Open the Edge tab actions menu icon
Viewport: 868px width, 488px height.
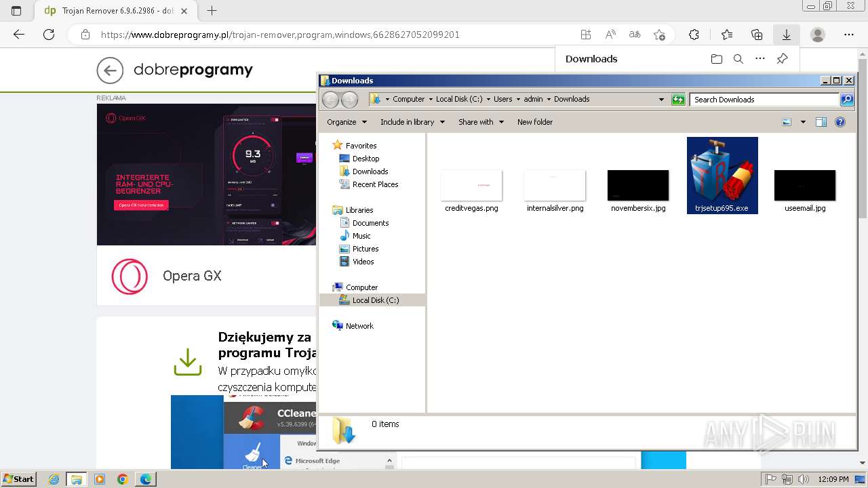(x=16, y=11)
